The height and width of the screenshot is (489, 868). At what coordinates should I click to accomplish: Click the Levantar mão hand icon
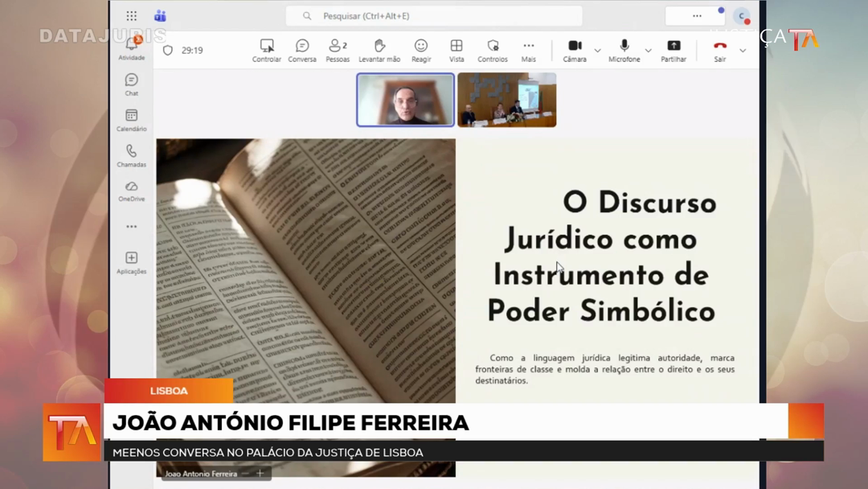click(379, 47)
